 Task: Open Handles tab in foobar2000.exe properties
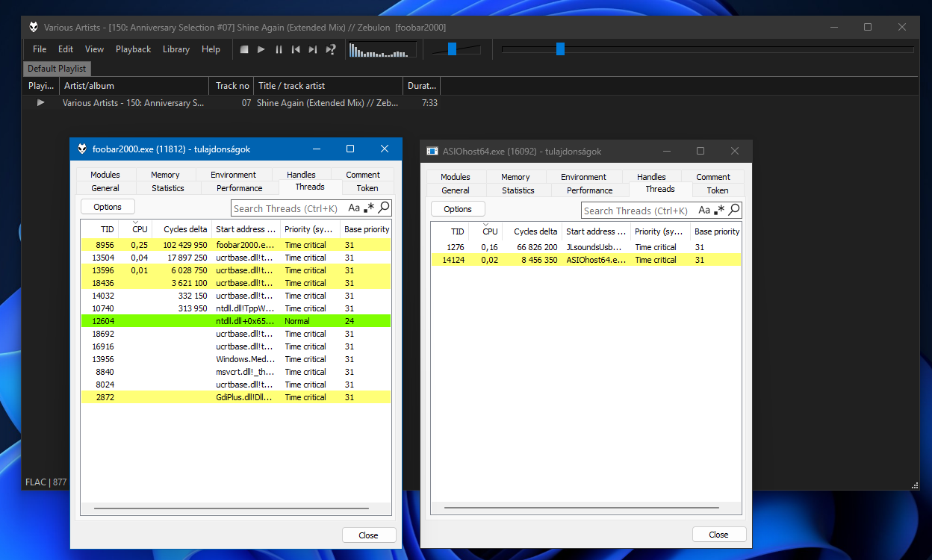(x=301, y=175)
